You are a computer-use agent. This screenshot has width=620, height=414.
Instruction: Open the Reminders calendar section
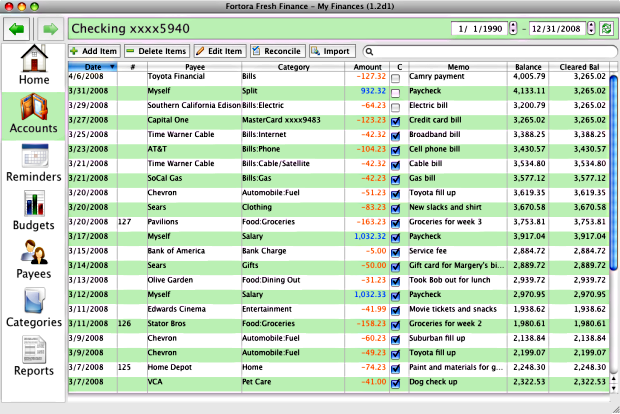coord(34,163)
